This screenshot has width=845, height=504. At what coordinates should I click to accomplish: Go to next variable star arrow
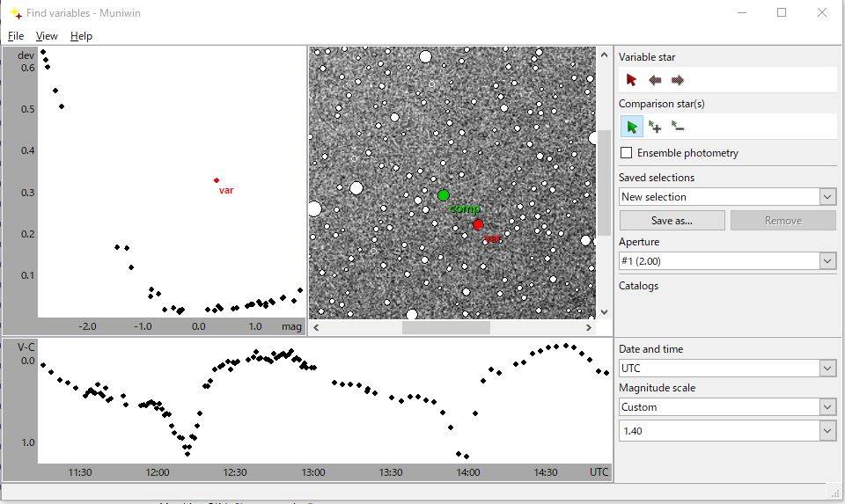[678, 80]
